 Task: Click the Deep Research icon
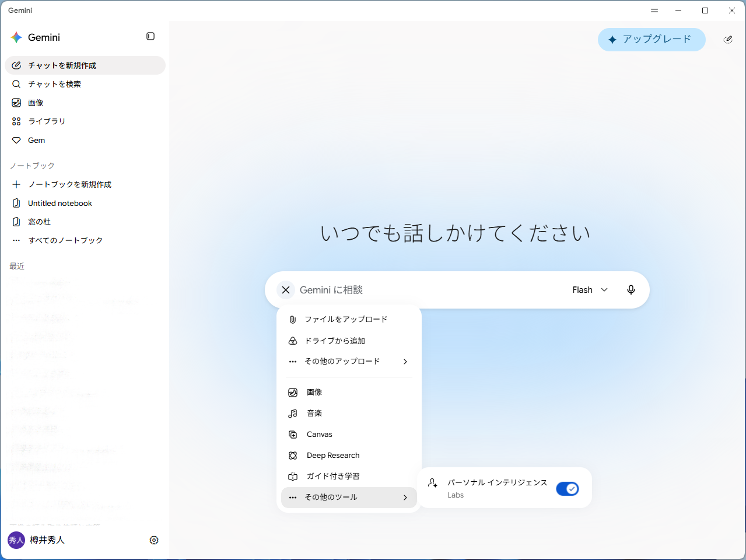click(x=293, y=456)
